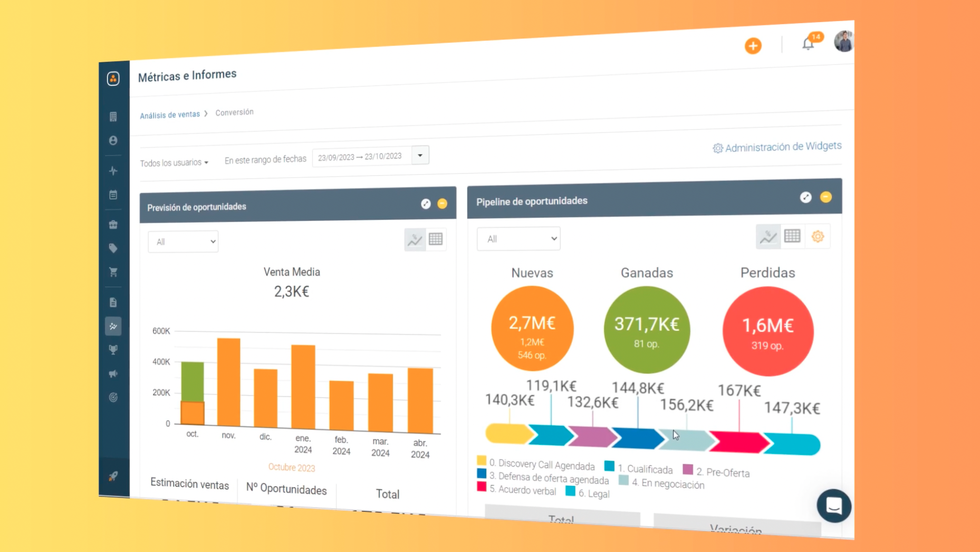Click the ene. 2024 bar in chart
Viewport: 980px width, 552px height.
[303, 387]
